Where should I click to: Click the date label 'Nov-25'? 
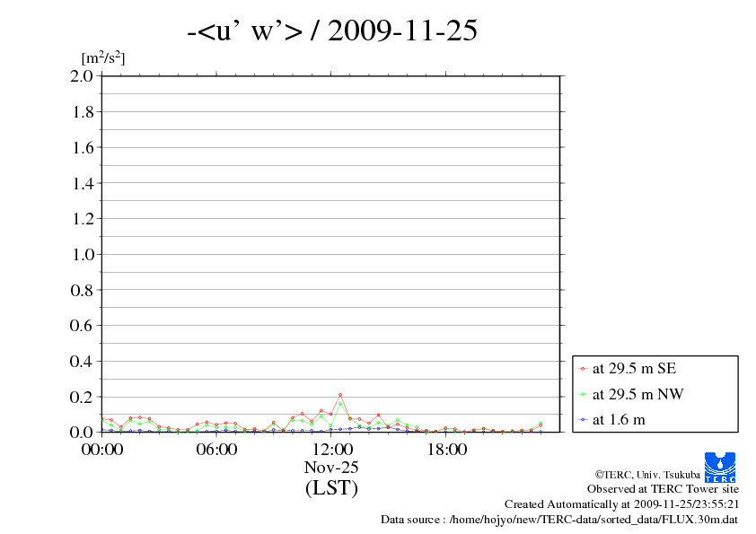(331, 467)
